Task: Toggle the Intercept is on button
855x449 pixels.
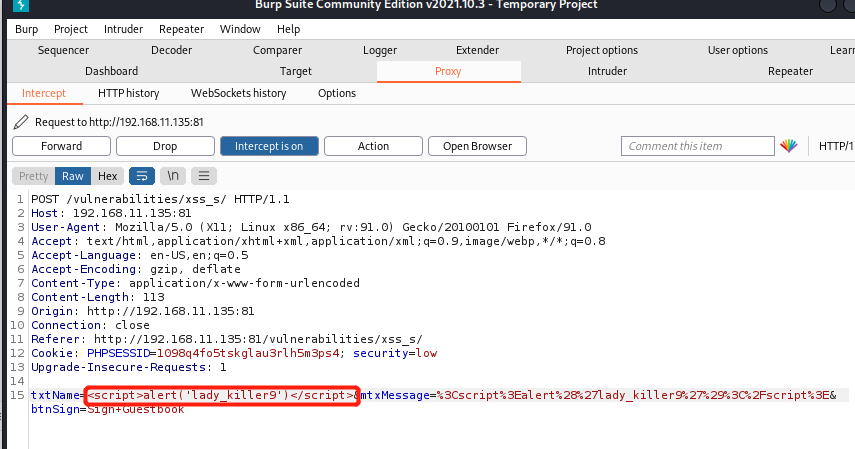Action: 269,146
